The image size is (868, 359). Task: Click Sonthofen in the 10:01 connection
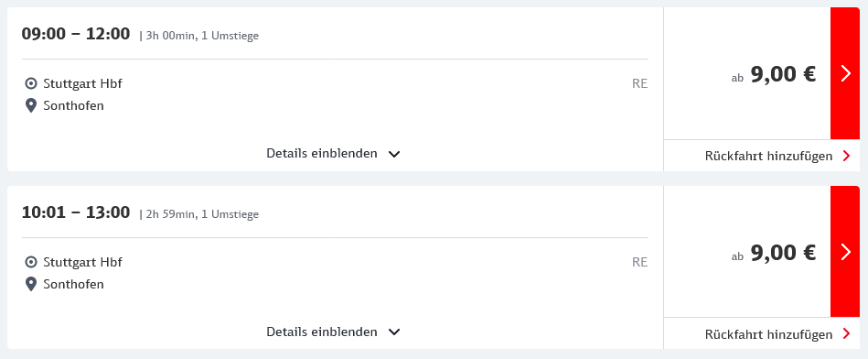73,284
